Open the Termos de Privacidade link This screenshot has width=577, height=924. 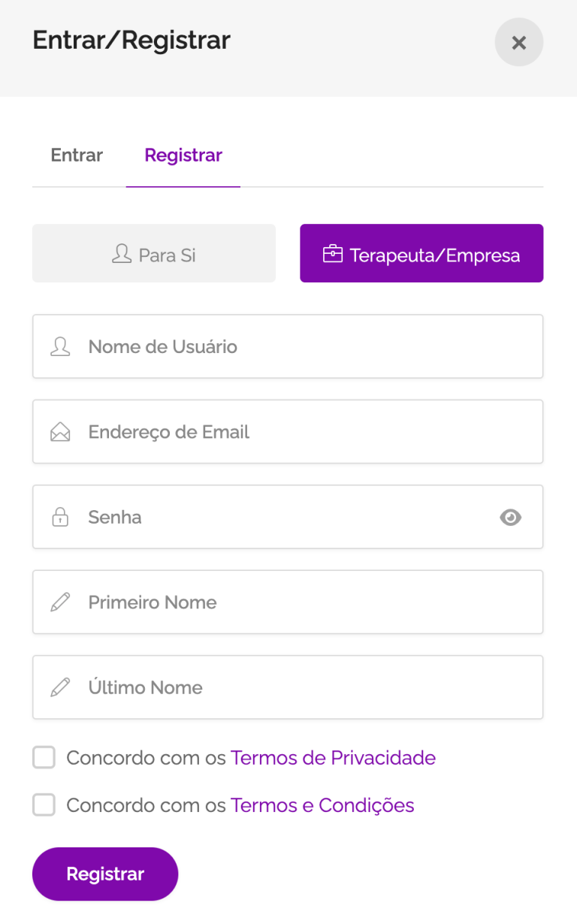click(x=333, y=757)
